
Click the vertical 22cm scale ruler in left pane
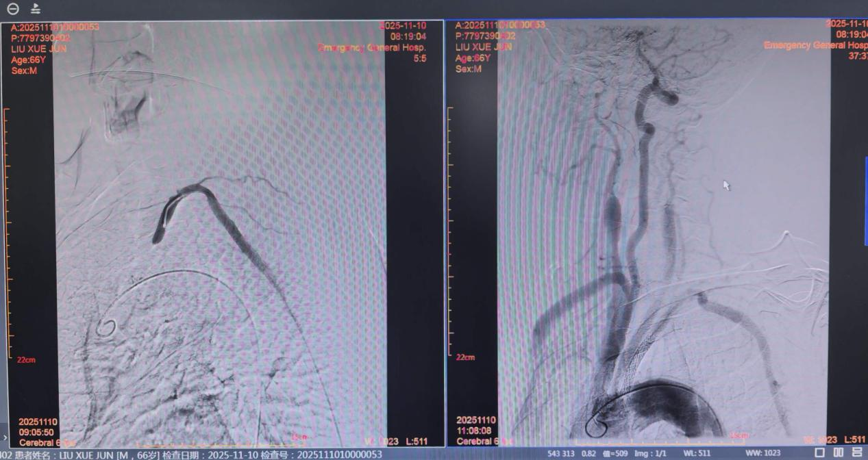pyautogui.click(x=7, y=233)
